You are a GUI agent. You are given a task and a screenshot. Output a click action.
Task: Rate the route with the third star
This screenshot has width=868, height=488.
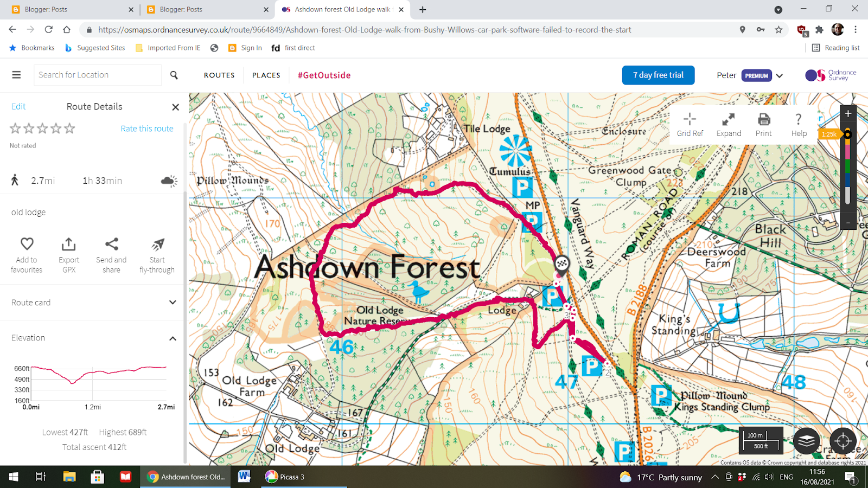pyautogui.click(x=42, y=129)
